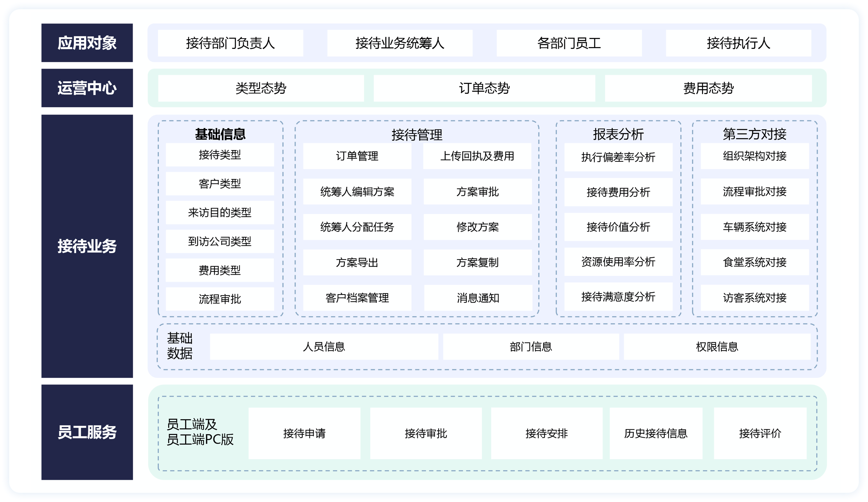Select the 接待业务统筹人 box
The width and height of the screenshot is (868, 502).
[x=400, y=43]
